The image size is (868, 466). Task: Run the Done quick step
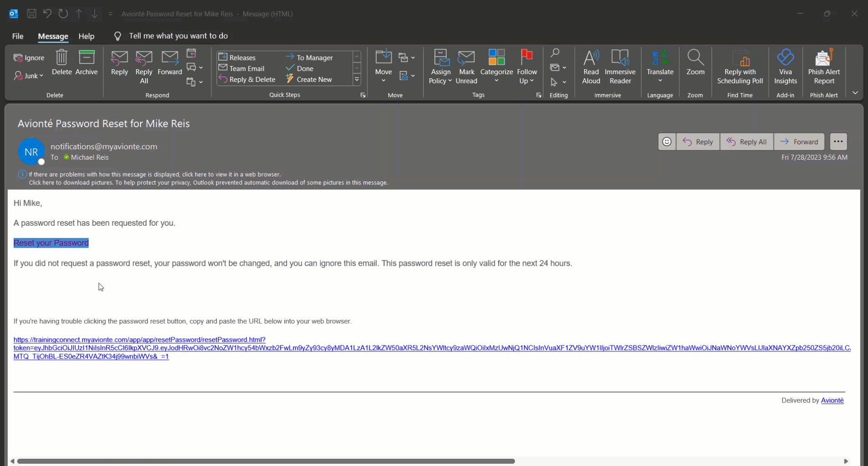pos(299,68)
